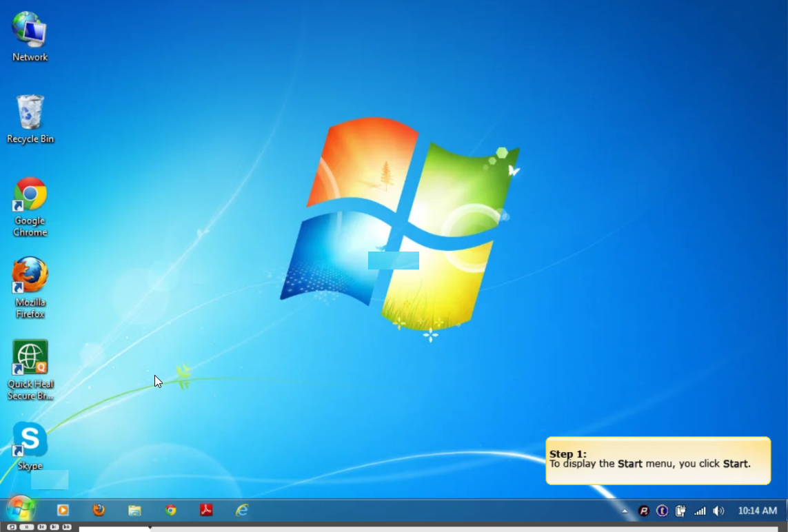Open the volume speaker control

(x=718, y=511)
